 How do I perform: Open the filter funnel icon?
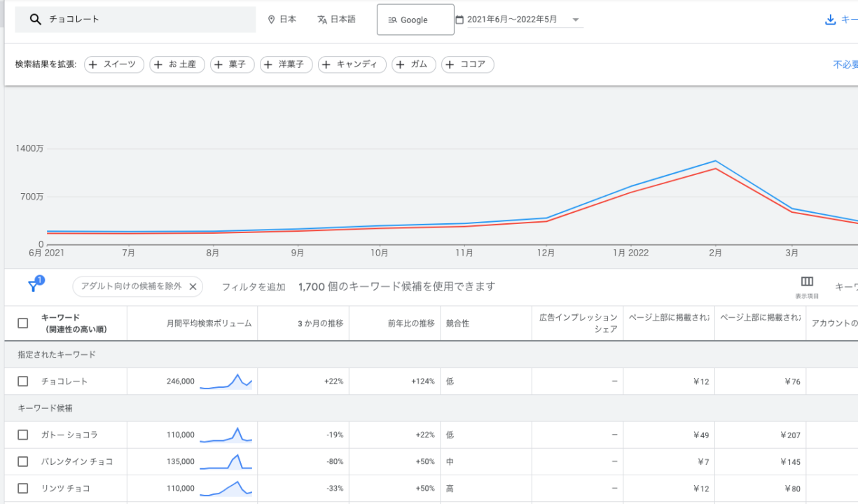tap(34, 286)
